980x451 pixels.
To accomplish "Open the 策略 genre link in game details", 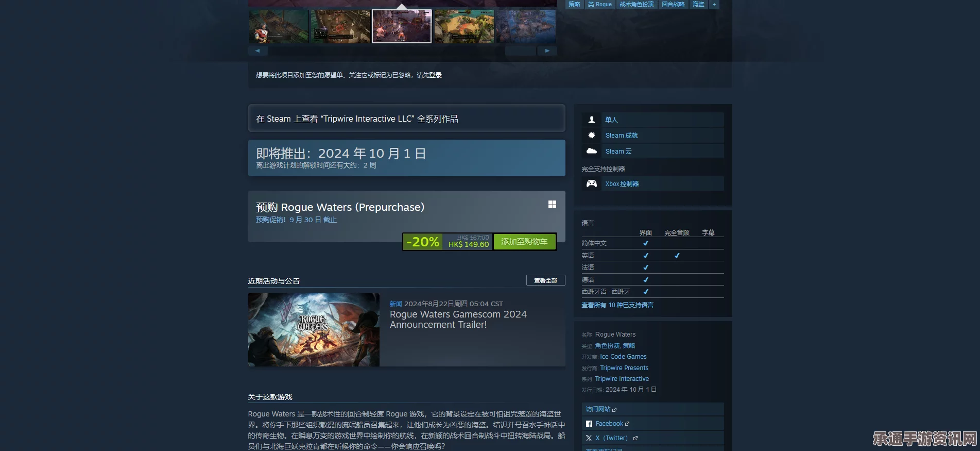I will [629, 346].
